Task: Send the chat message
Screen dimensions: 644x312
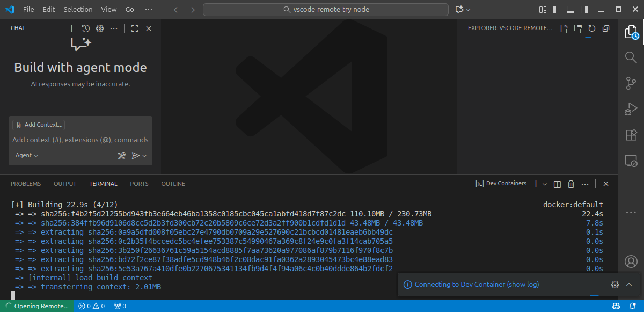Action: 135,156
